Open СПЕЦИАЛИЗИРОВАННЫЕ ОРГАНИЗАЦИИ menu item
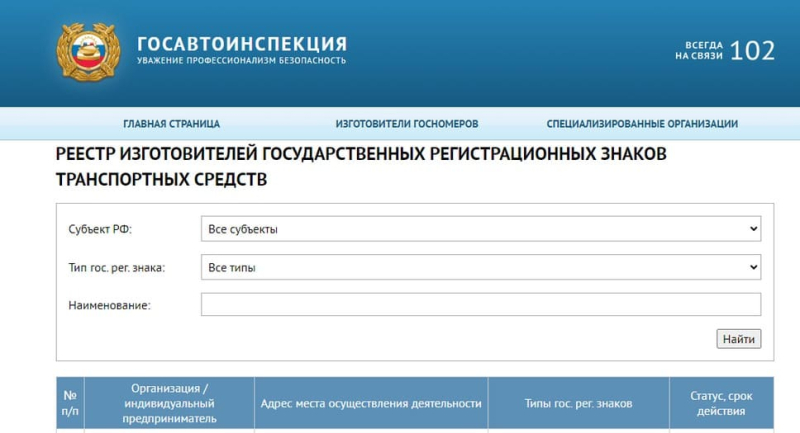This screenshot has height=433, width=800. tap(642, 124)
